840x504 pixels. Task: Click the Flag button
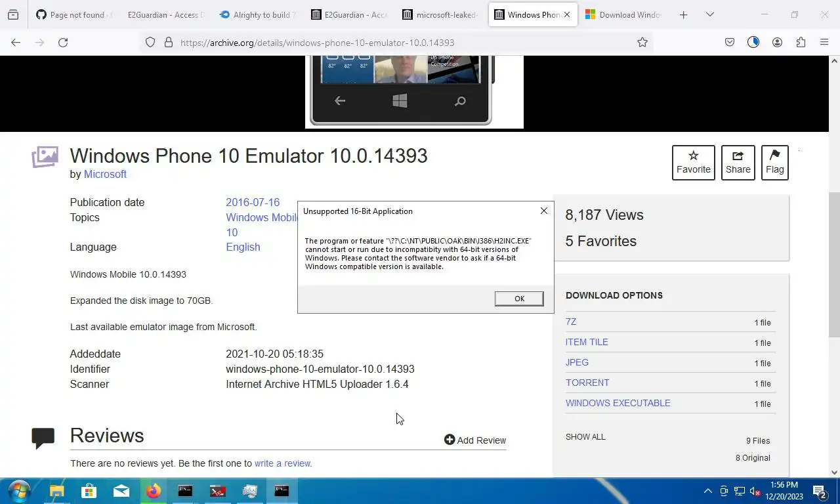(774, 163)
